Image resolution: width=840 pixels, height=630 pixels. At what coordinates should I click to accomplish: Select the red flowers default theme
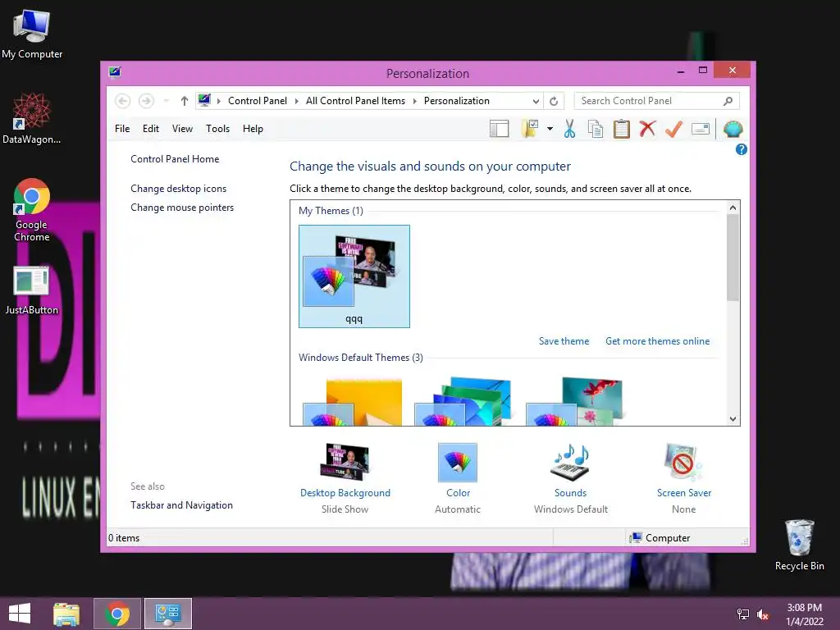[x=574, y=402]
